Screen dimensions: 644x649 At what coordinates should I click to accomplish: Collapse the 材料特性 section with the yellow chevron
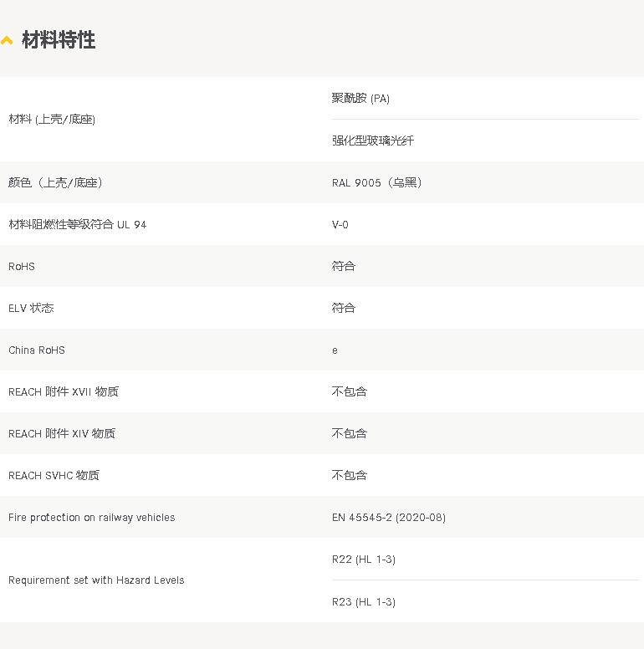(8, 41)
